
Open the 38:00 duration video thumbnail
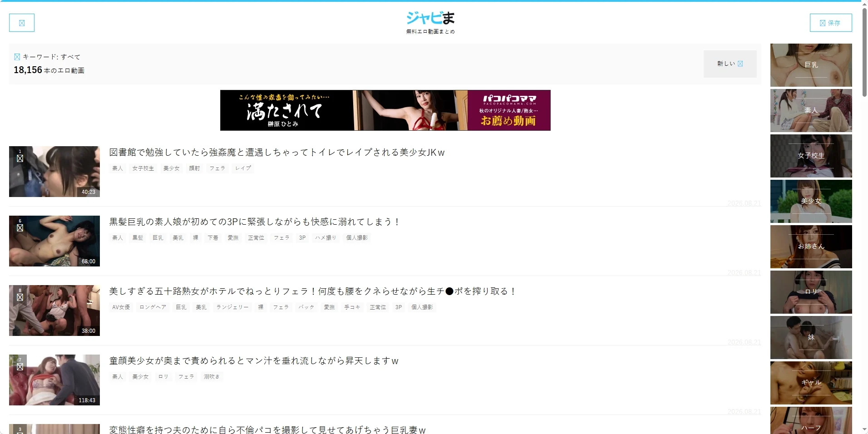[x=54, y=311]
